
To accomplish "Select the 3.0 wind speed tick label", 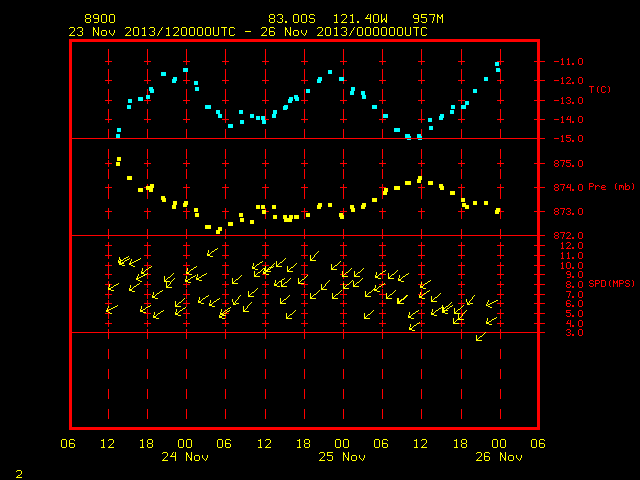I will click(574, 333).
